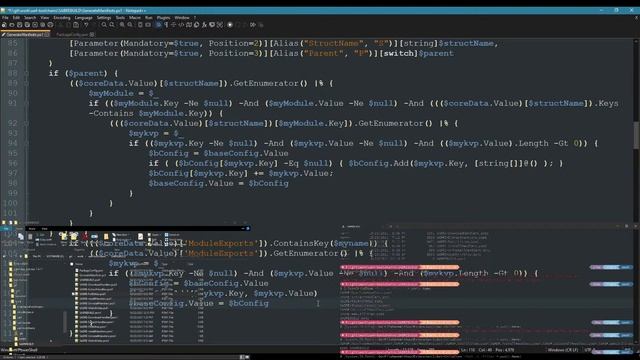Screen dimensions: 640x360
Task: Click Run Macro Multiple Times icon
Action: 253,25
